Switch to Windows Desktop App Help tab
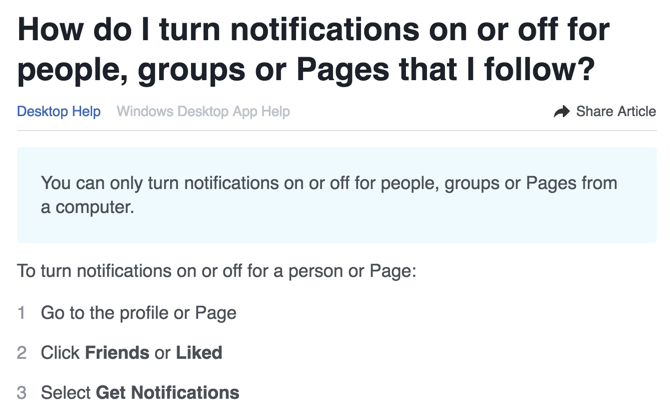This screenshot has width=670, height=415. pyautogui.click(x=203, y=112)
